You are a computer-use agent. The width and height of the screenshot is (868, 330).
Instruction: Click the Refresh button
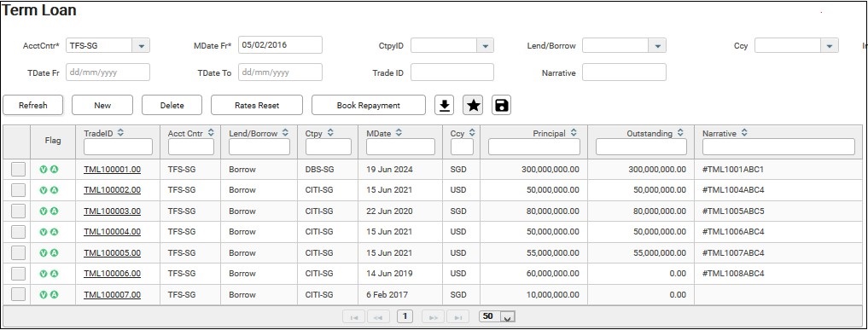[x=32, y=105]
